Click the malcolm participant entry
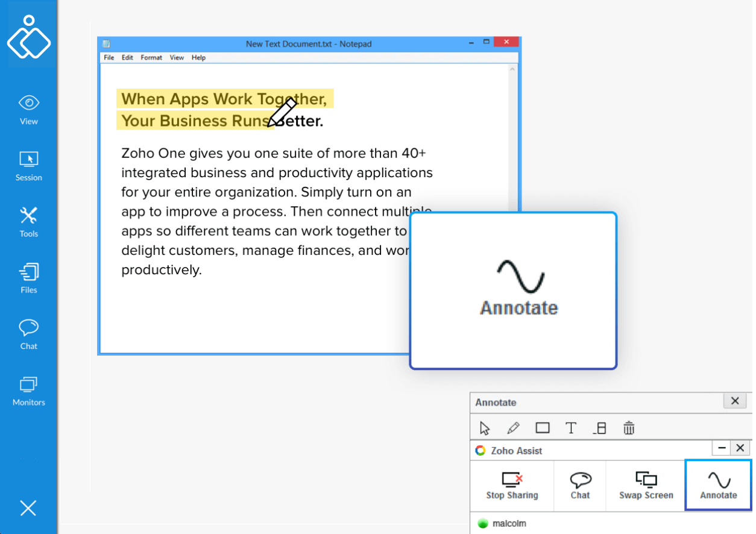Screen dimensions: 756x534 click(502, 523)
